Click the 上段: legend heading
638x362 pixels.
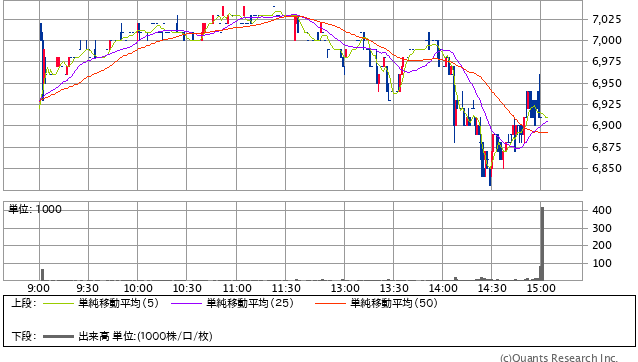(24, 303)
